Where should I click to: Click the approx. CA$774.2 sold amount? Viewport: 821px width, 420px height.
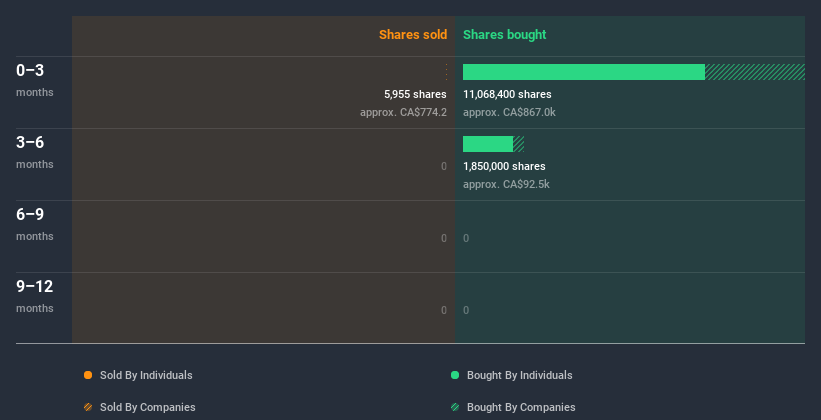point(403,112)
